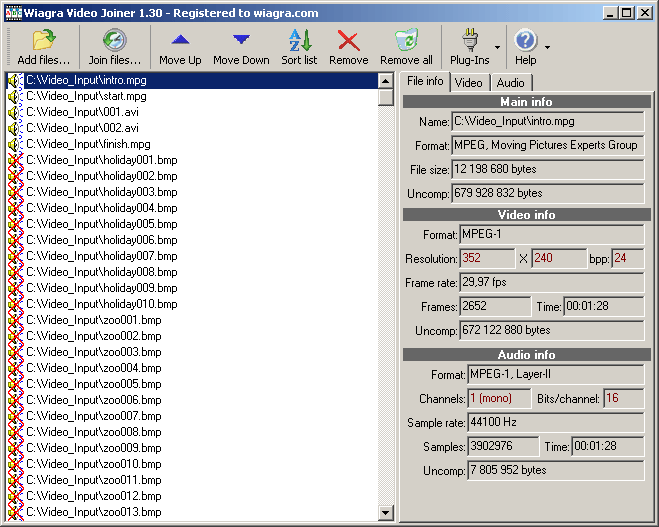Click the file list scrollbar up arrow
This screenshot has width=659, height=527.
click(385, 81)
